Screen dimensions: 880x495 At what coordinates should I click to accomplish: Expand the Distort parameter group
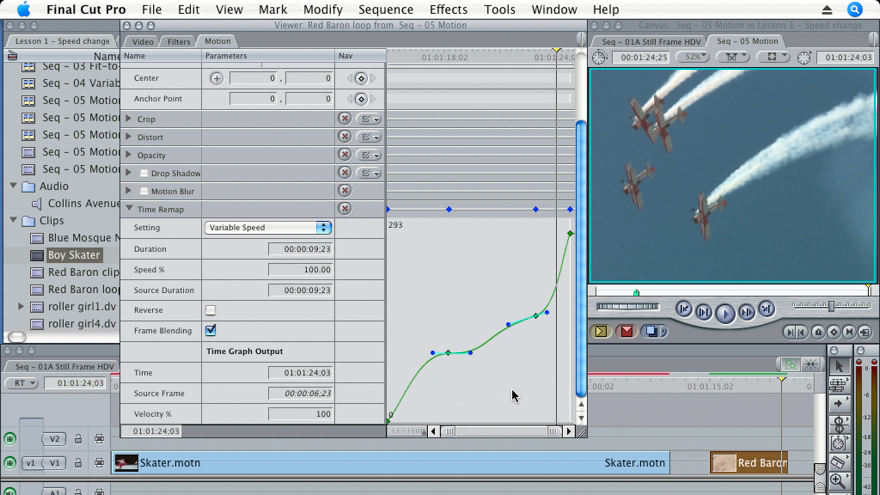pyautogui.click(x=129, y=136)
